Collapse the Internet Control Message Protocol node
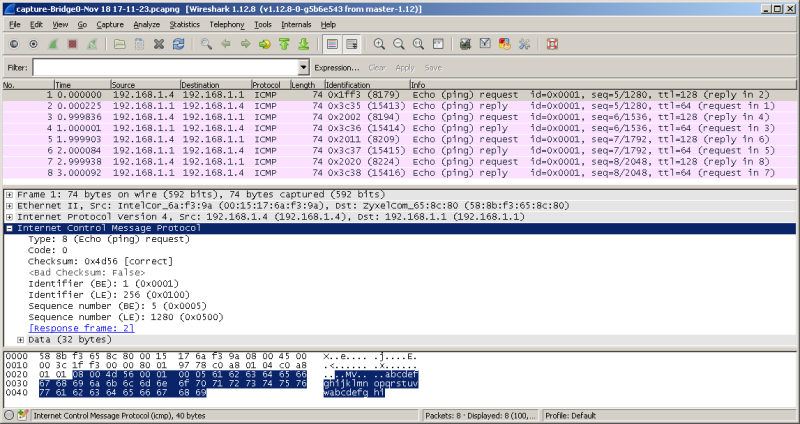Image resolution: width=800 pixels, height=424 pixels. click(9, 228)
